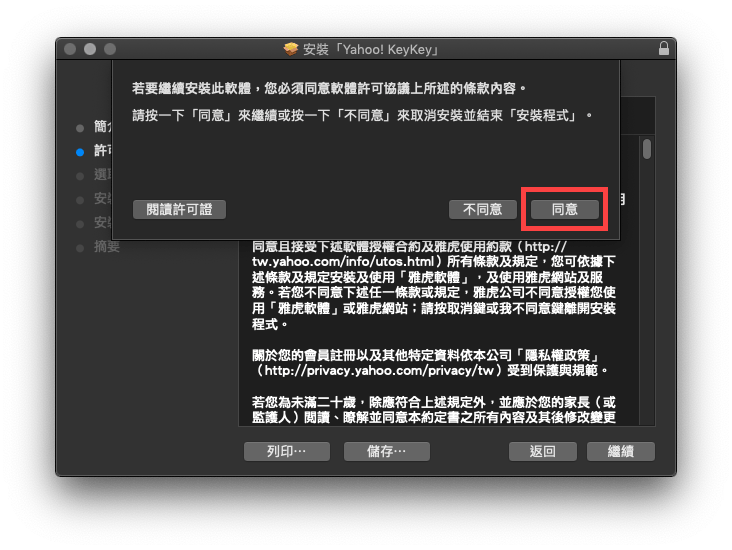Click the lock icon in title bar

point(663,48)
